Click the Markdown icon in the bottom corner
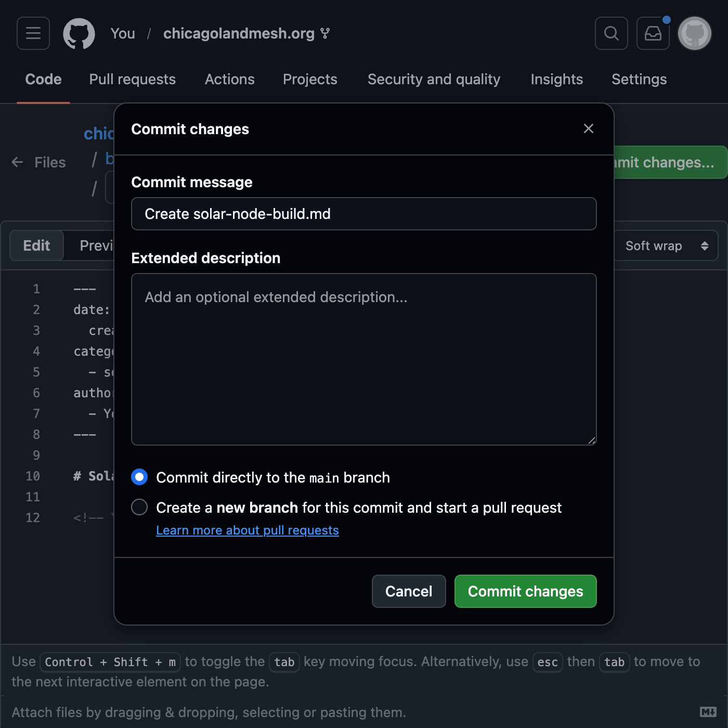Image resolution: width=728 pixels, height=728 pixels. (x=708, y=712)
